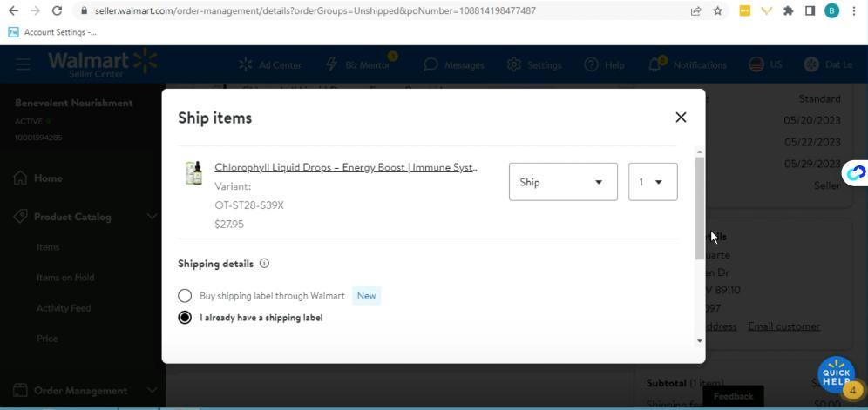Open Biz Mentor in top navigation
The image size is (868, 410).
(360, 64)
